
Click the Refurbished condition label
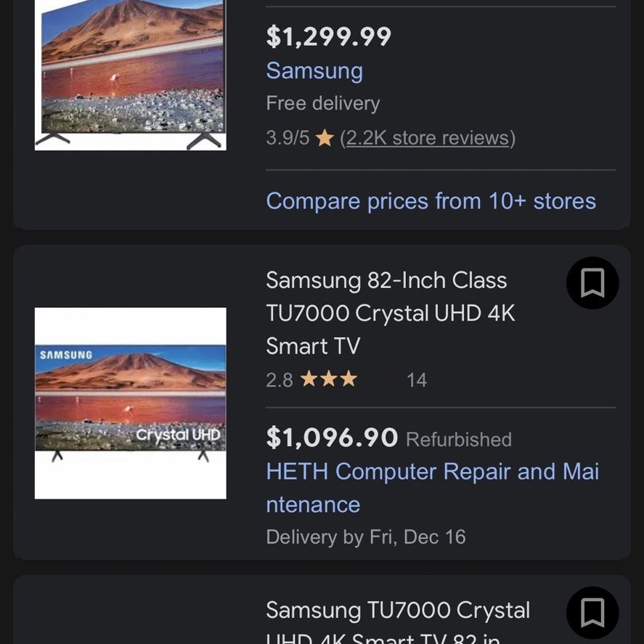coord(459,439)
